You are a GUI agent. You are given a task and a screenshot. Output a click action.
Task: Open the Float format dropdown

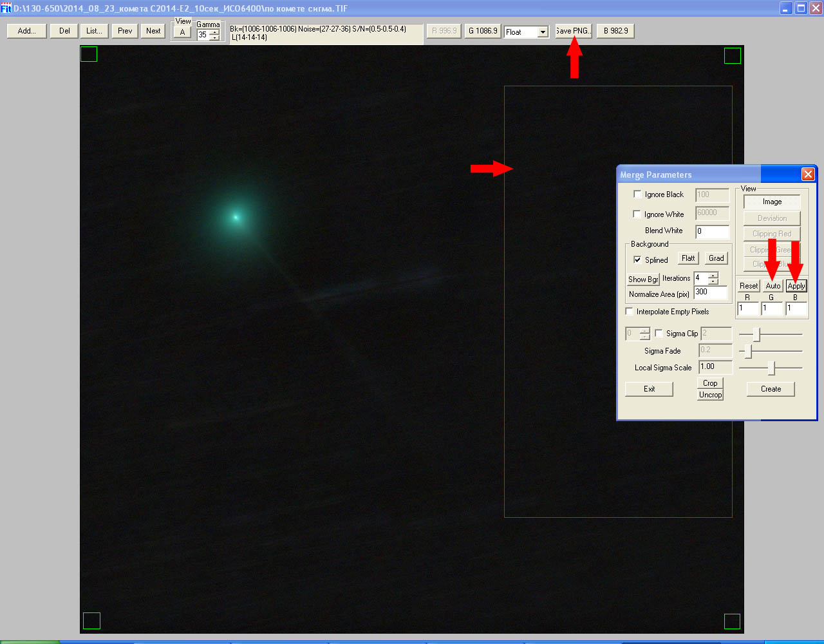543,32
